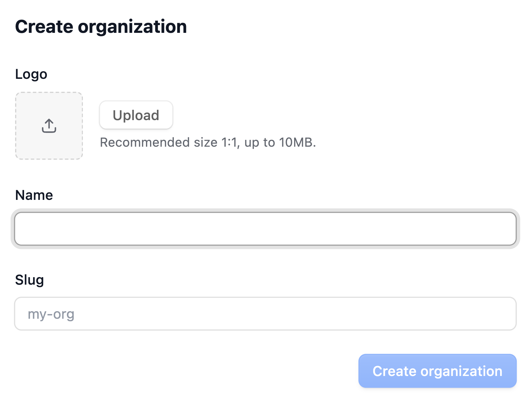Click the "my-org" placeholder text

(51, 314)
